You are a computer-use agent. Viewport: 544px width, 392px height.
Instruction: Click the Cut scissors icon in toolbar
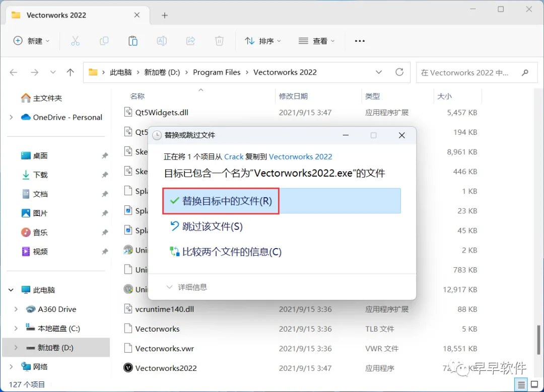coord(75,41)
